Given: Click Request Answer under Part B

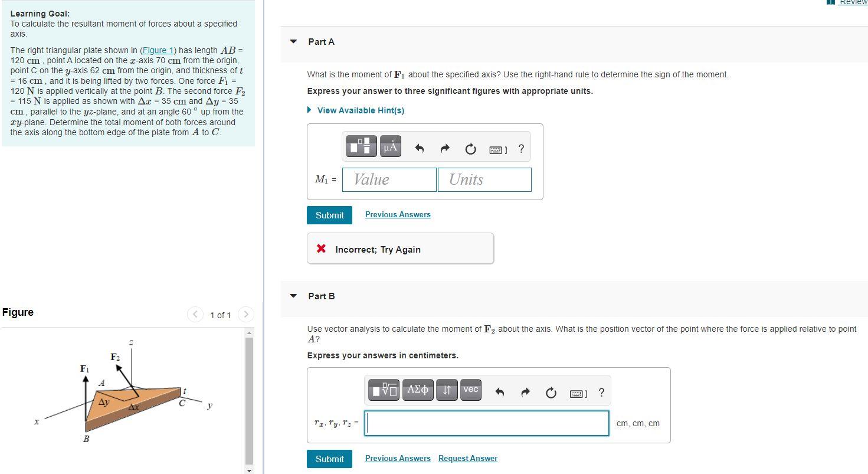Looking at the screenshot, I should [467, 458].
